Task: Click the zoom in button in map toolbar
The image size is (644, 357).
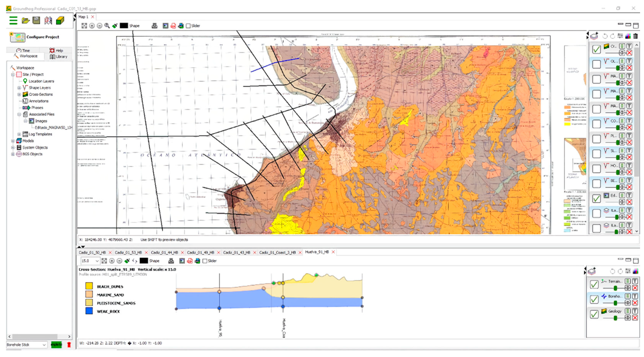Action: pyautogui.click(x=92, y=26)
